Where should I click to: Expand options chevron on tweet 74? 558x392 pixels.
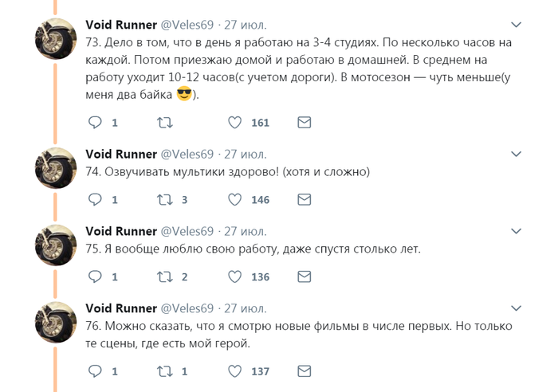[517, 154]
